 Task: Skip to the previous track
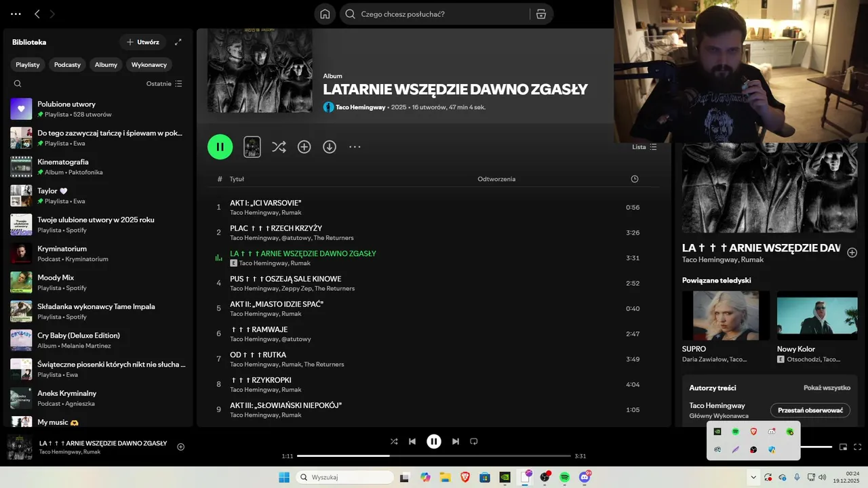point(412,441)
